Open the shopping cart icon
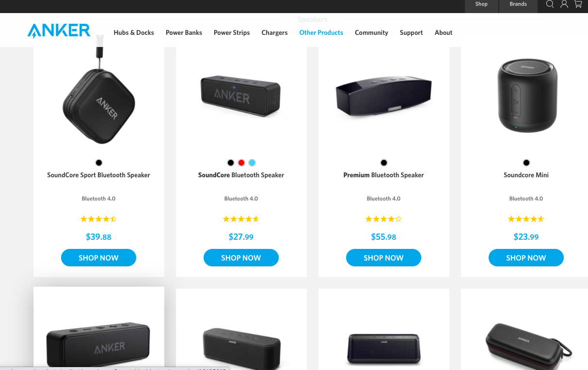The height and width of the screenshot is (370, 588). click(578, 4)
